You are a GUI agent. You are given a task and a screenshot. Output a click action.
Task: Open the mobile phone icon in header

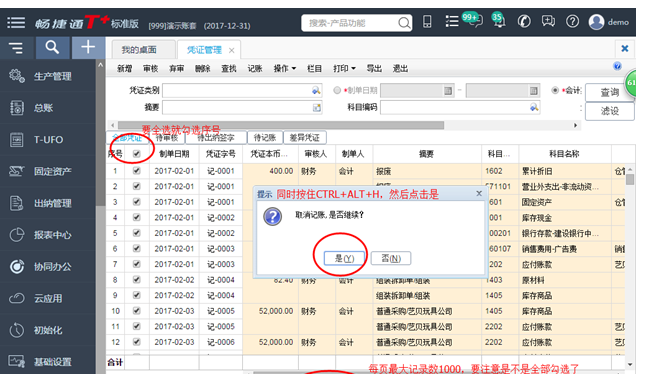[x=427, y=21]
